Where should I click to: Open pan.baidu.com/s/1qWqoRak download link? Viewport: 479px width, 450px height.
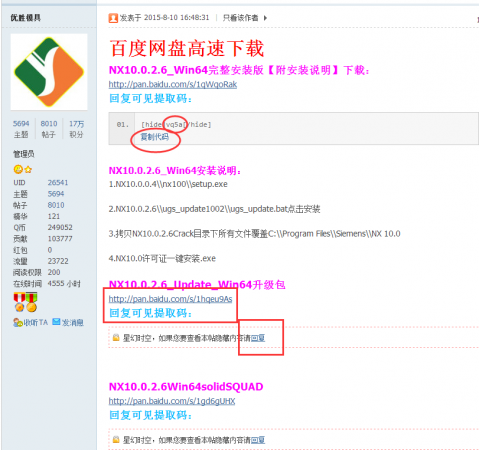click(x=173, y=84)
